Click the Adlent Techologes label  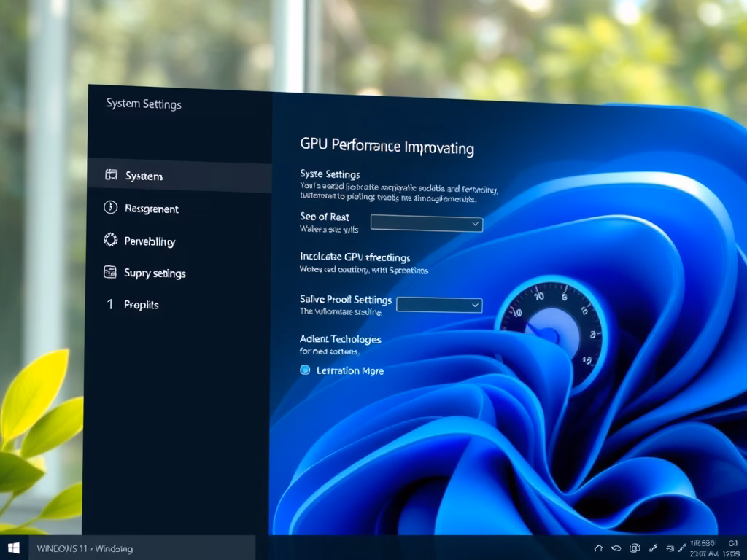[x=340, y=338]
